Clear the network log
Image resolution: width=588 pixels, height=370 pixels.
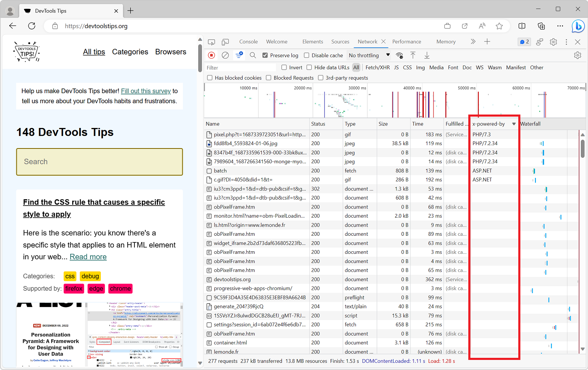coord(225,55)
